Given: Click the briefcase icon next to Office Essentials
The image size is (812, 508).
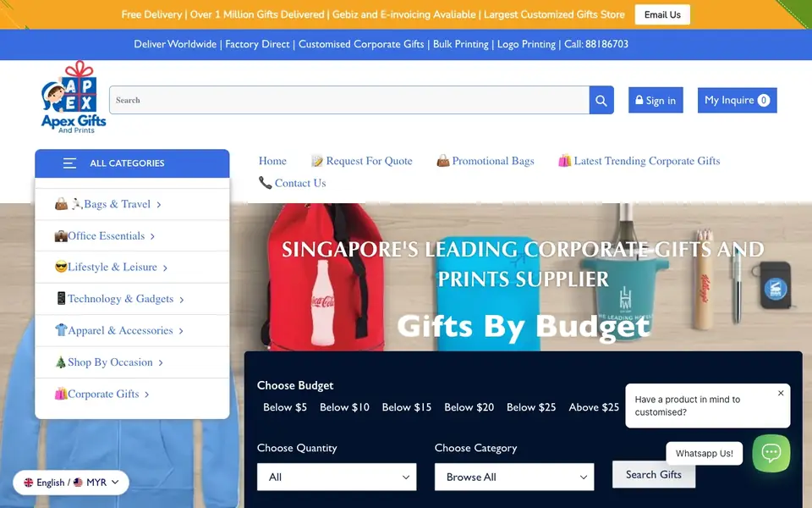Looking at the screenshot, I should coord(61,236).
